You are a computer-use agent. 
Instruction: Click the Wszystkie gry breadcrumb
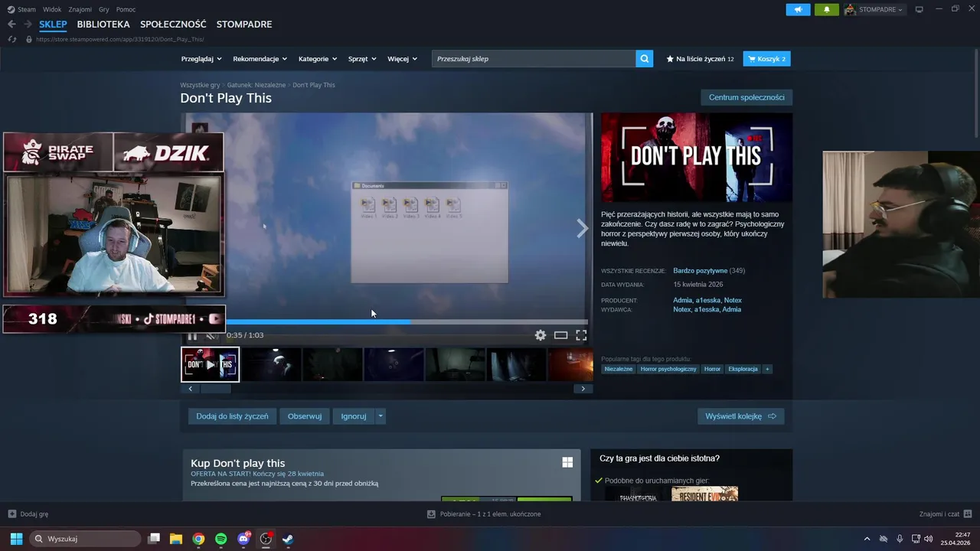pos(200,85)
